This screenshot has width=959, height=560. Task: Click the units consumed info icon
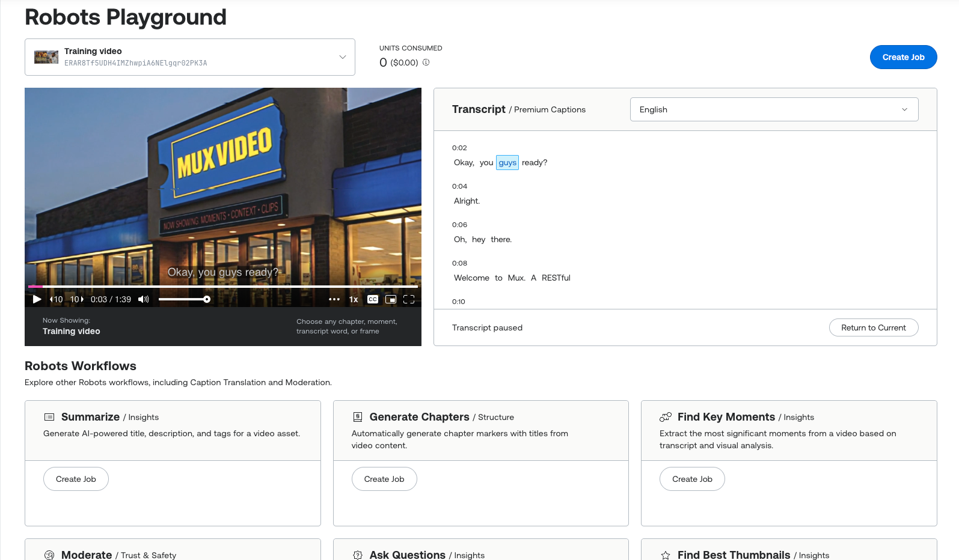pos(426,62)
